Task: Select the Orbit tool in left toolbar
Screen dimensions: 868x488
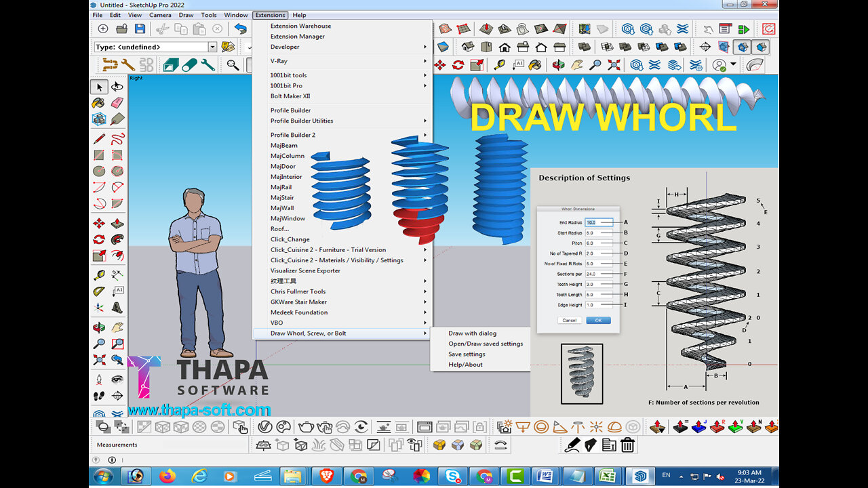Action: coord(99,327)
